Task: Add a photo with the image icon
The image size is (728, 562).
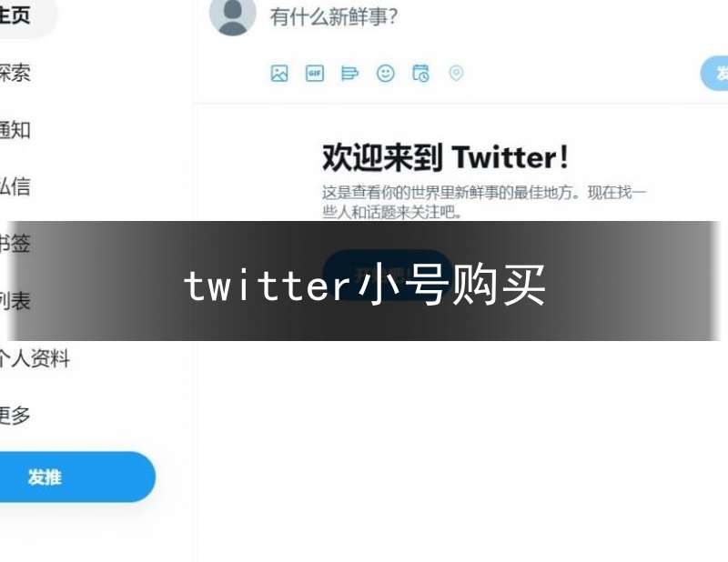Action: pyautogui.click(x=279, y=74)
